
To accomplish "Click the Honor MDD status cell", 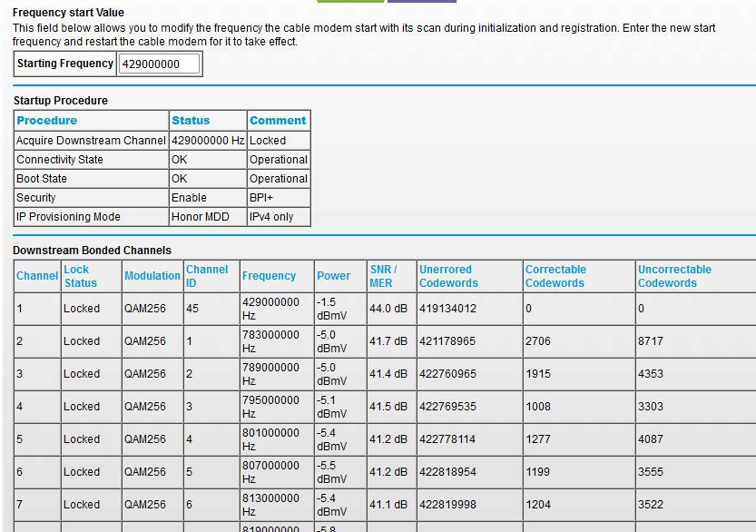I will [x=208, y=217].
